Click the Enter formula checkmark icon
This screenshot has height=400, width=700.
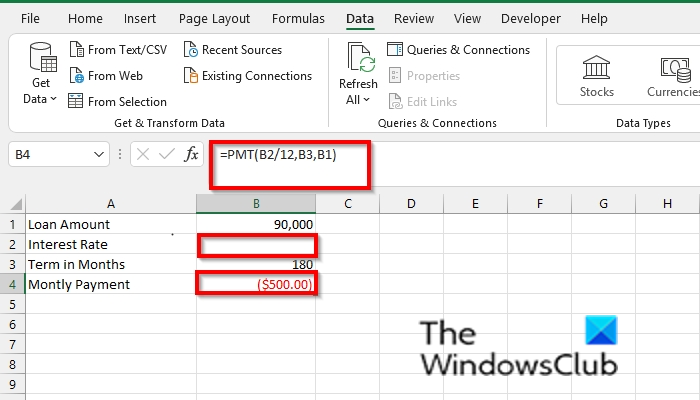pyautogui.click(x=167, y=154)
